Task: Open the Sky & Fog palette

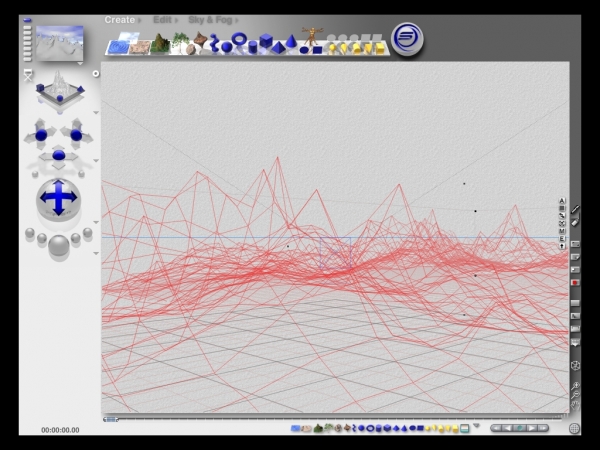Action: 210,20
